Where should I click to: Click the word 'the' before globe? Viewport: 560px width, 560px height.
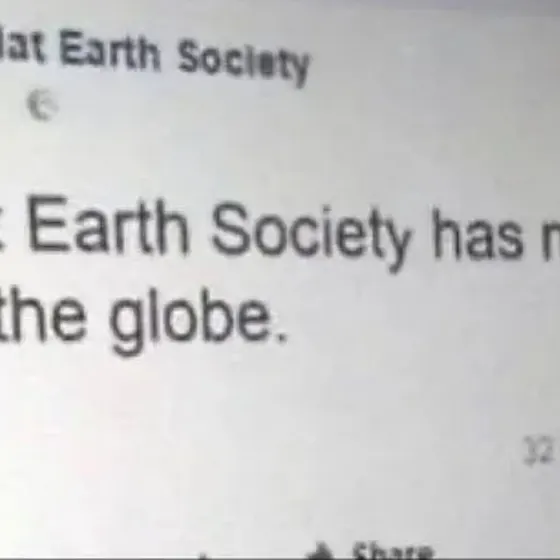click(x=43, y=314)
